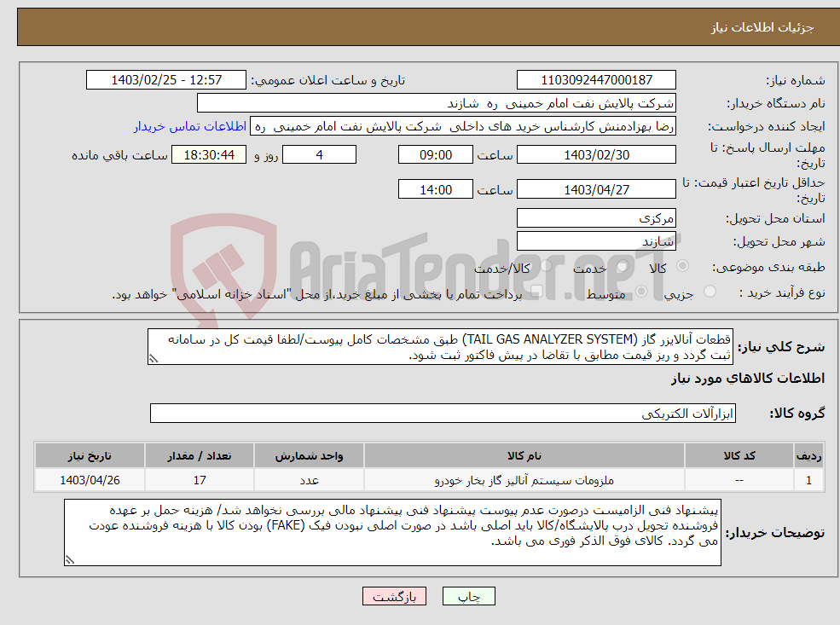Click the buyer notes text area

(392, 532)
